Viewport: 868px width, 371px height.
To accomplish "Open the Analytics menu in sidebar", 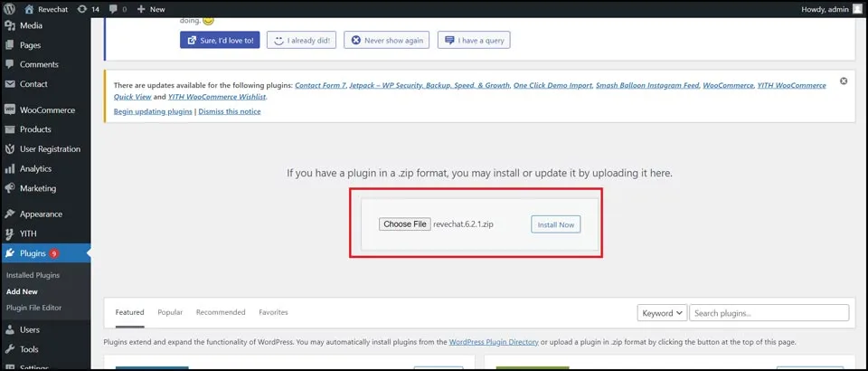I will (x=35, y=169).
